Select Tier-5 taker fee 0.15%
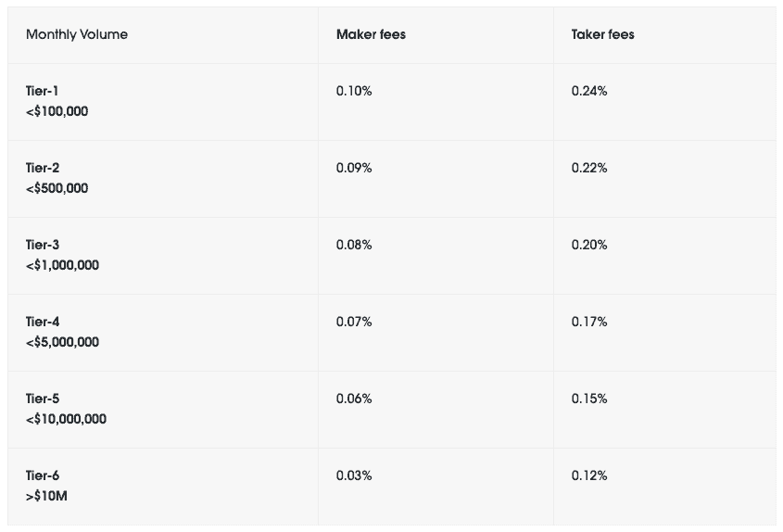This screenshot has width=783, height=532. (x=589, y=399)
